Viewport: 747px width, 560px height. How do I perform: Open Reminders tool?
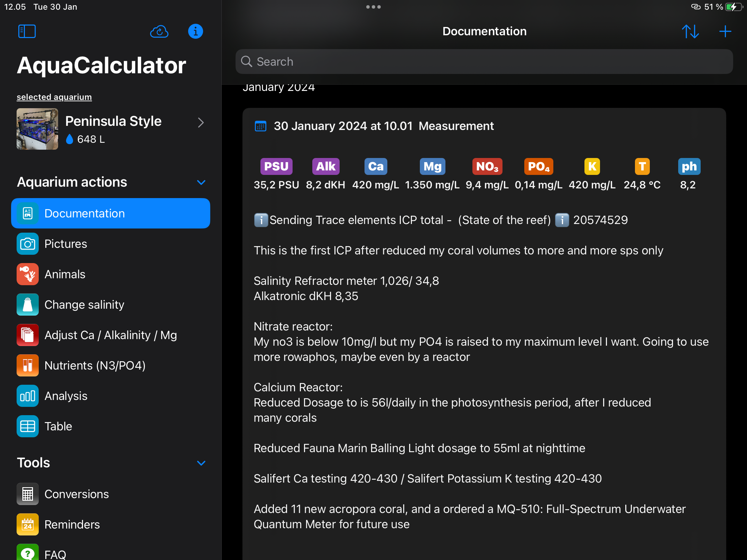coord(72,525)
